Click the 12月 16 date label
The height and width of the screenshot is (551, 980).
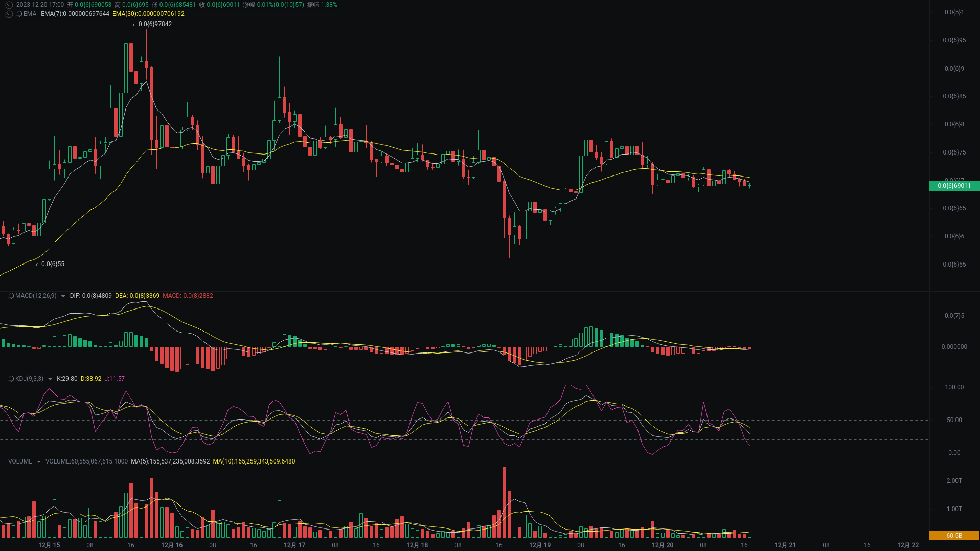(172, 545)
